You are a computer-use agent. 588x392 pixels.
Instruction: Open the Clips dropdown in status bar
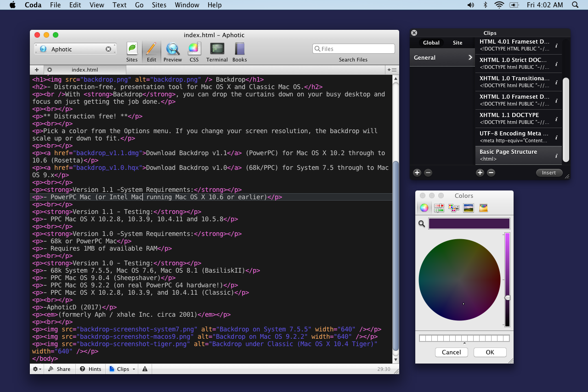point(123,369)
